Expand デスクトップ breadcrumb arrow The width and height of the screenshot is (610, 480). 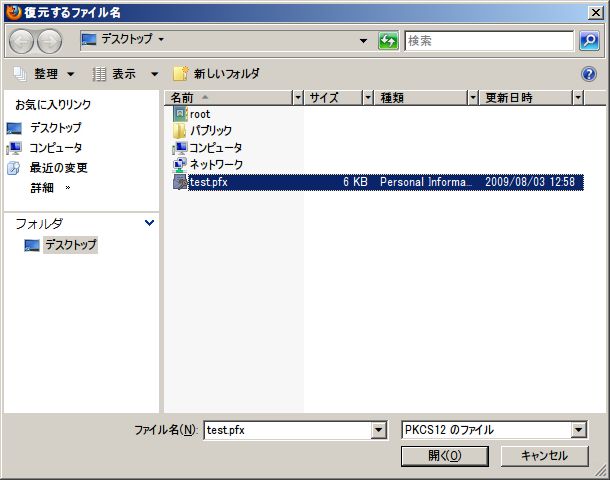coord(161,39)
